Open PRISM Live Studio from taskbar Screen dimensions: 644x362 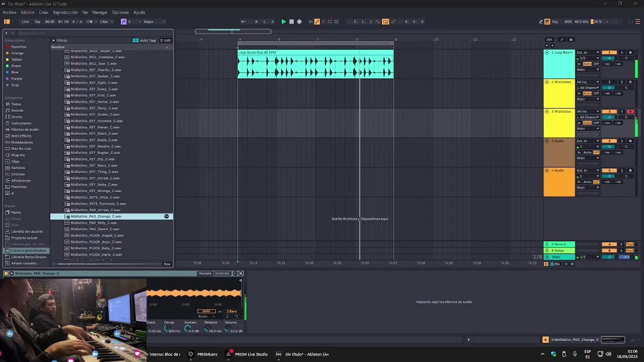(x=247, y=354)
